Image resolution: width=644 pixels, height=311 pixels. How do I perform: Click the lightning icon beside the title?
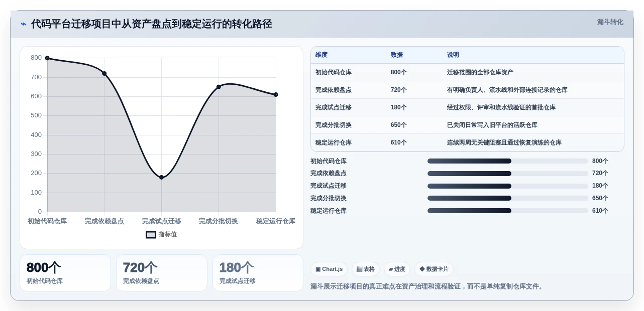point(24,24)
